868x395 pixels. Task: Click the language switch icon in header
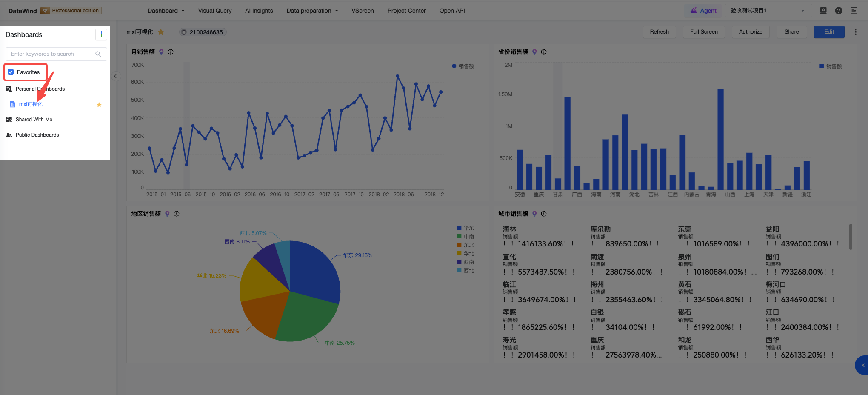(x=854, y=11)
